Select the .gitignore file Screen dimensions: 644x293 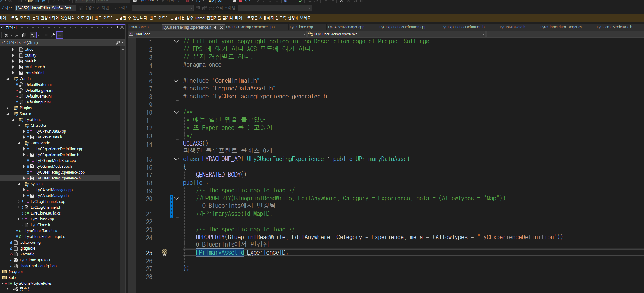pyautogui.click(x=27, y=248)
